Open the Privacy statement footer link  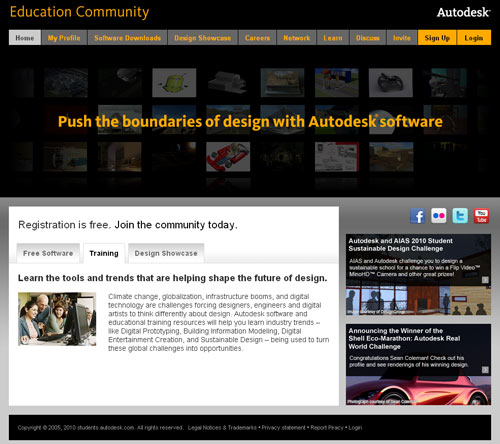coord(283,428)
